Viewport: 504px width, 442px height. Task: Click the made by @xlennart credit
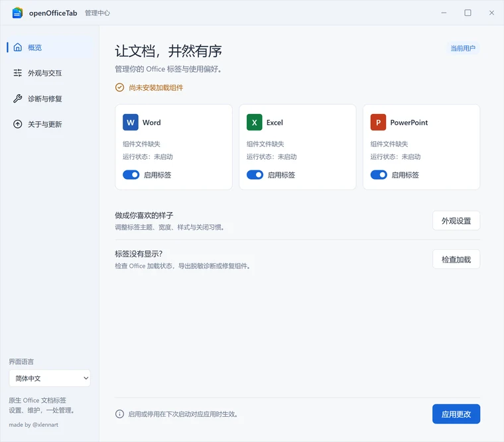33,425
